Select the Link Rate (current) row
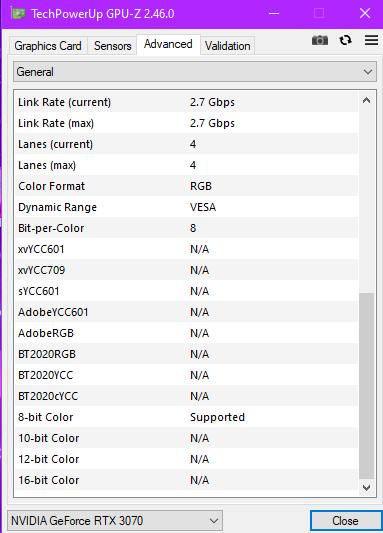The image size is (383, 533). tap(187, 102)
